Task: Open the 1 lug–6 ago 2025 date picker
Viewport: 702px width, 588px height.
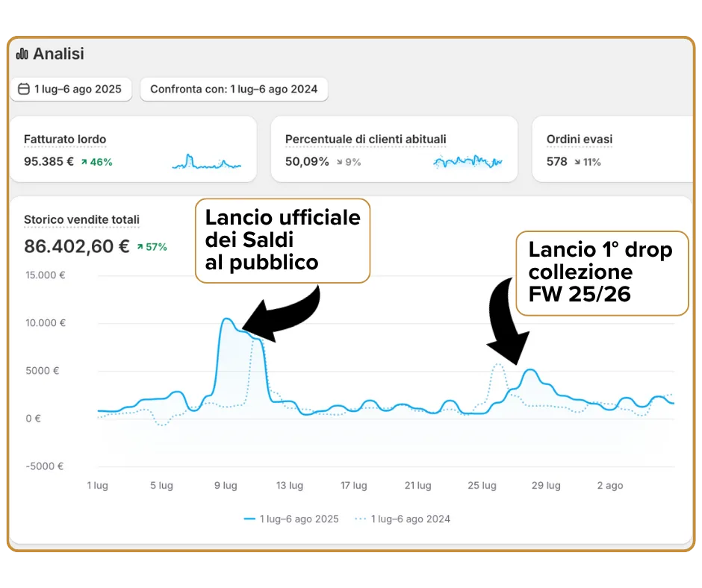Action: click(x=71, y=89)
